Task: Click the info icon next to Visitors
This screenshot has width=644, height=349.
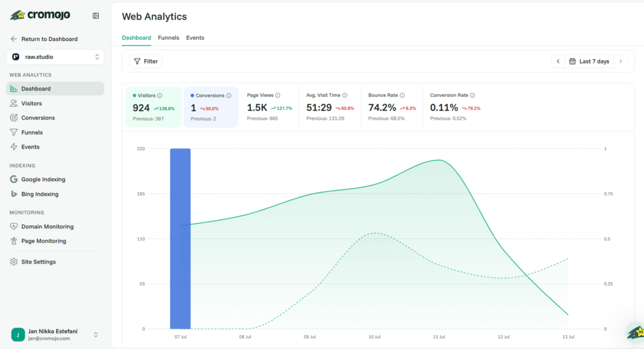Action: click(x=160, y=96)
